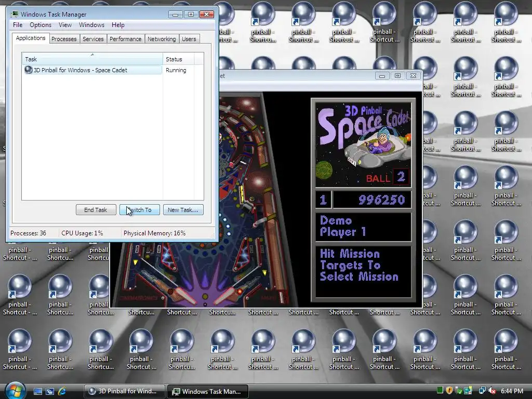The height and width of the screenshot is (399, 532).
Task: Maximize the Windows Task Manager window
Action: [191, 14]
